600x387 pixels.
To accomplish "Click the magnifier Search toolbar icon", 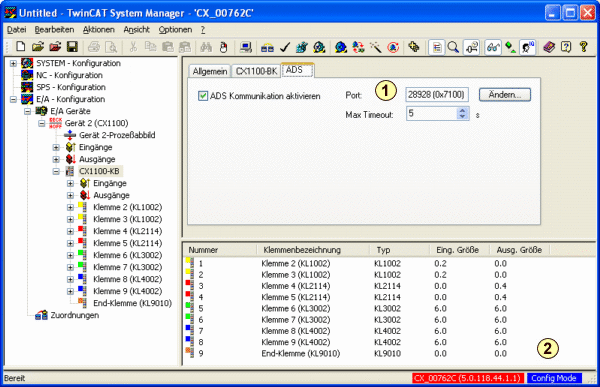I will (x=453, y=47).
